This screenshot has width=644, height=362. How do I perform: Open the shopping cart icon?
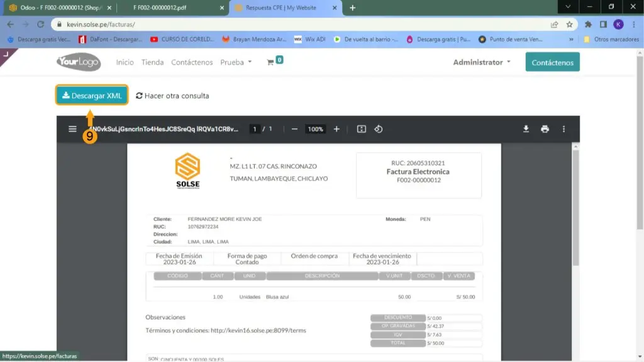[270, 62]
